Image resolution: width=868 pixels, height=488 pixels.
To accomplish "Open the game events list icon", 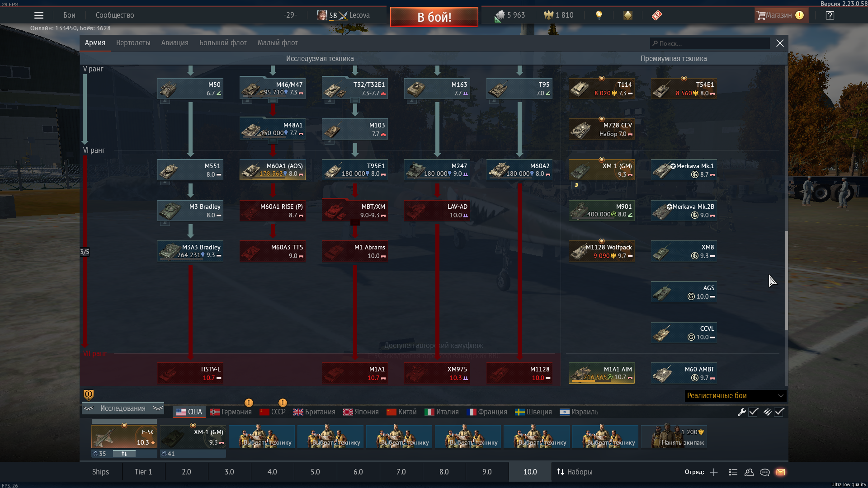I will point(733,472).
